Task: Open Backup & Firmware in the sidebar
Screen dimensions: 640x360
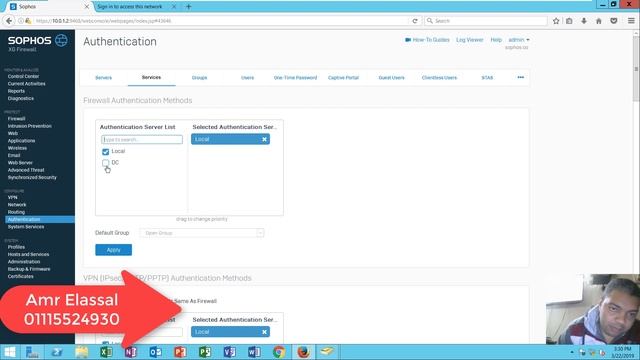Action: coord(29,269)
